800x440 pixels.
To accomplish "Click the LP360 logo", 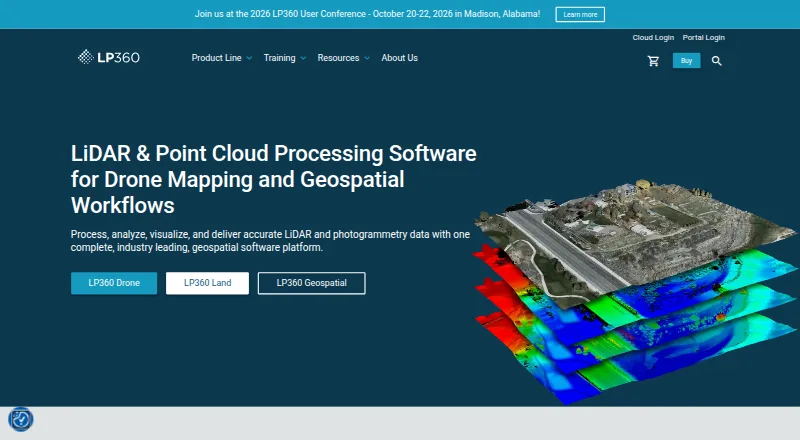I will click(x=109, y=57).
